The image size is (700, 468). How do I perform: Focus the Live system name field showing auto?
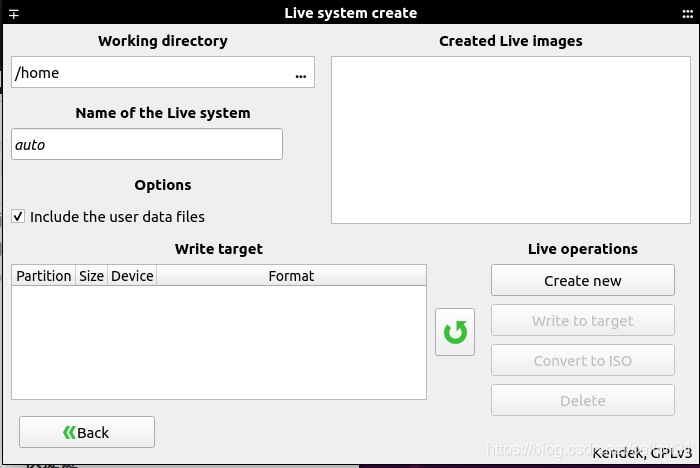tap(147, 144)
